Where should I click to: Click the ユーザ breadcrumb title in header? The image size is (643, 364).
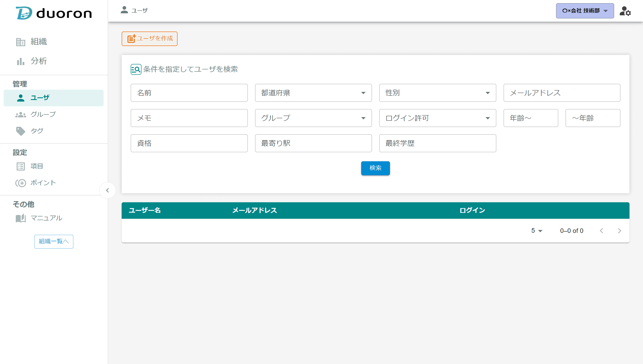139,11
